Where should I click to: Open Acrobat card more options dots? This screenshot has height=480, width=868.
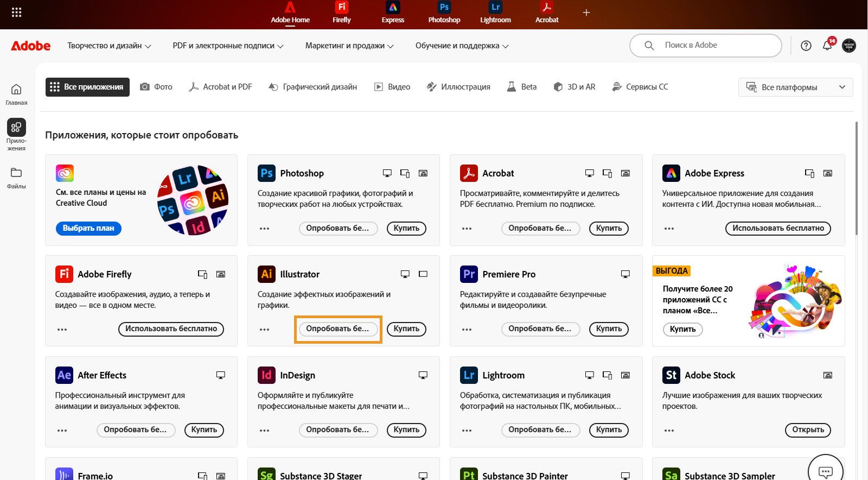tap(467, 229)
